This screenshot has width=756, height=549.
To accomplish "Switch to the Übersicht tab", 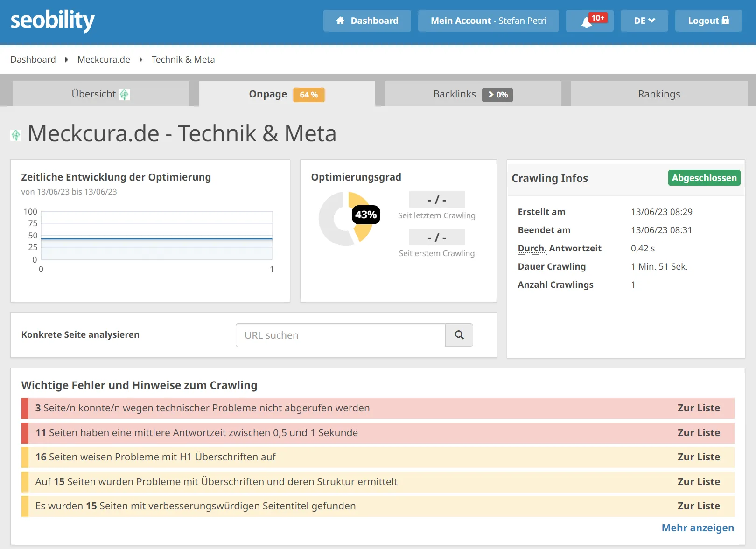I will coord(101,94).
